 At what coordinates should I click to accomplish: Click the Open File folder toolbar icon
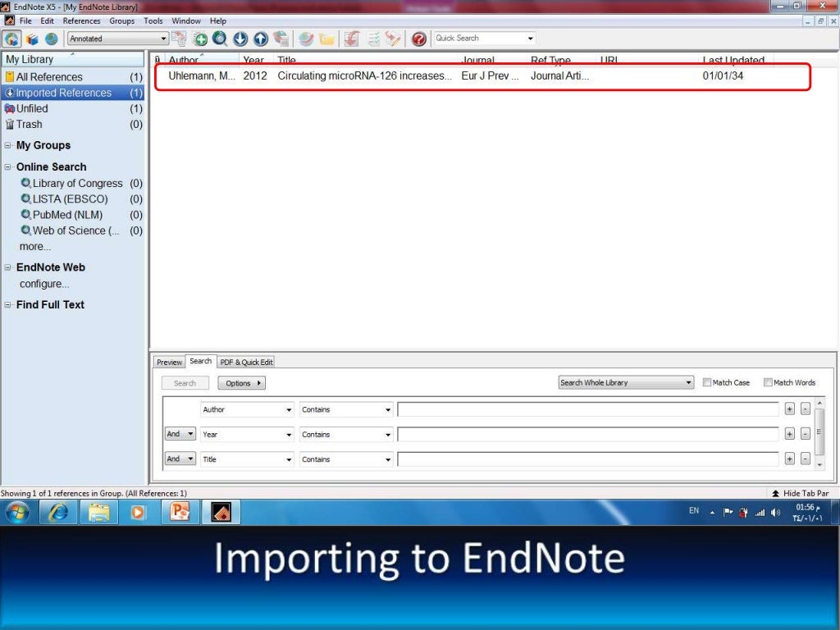pos(326,39)
